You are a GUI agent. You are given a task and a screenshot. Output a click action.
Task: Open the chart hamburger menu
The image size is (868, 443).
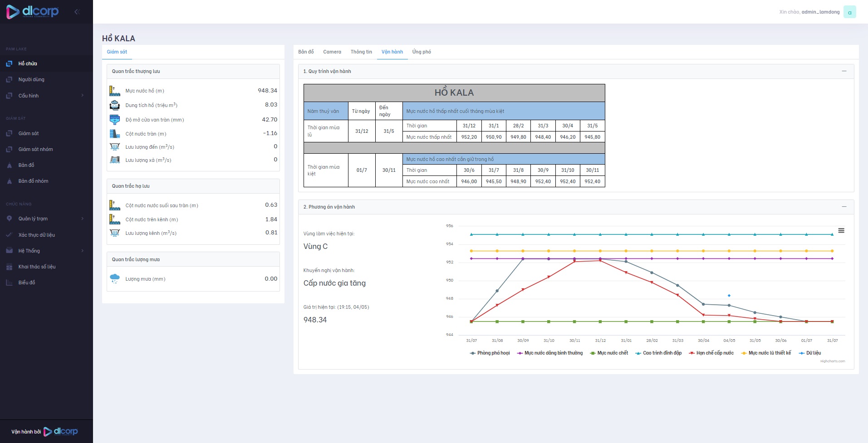coord(841,231)
